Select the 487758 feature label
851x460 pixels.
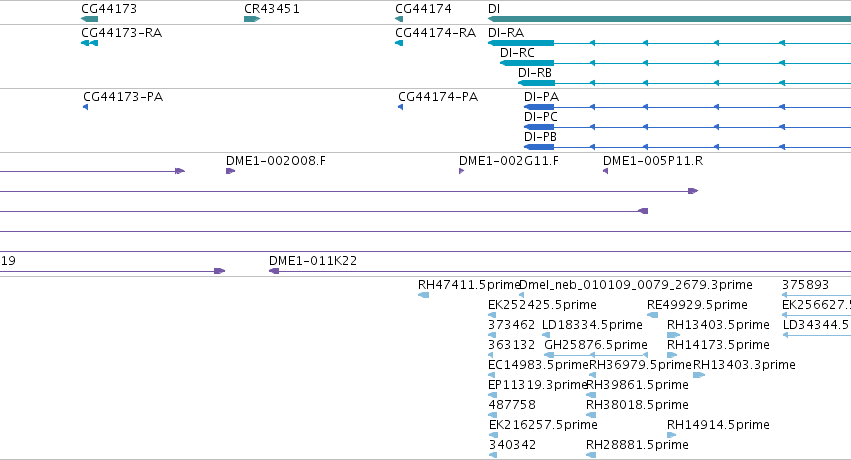point(512,405)
